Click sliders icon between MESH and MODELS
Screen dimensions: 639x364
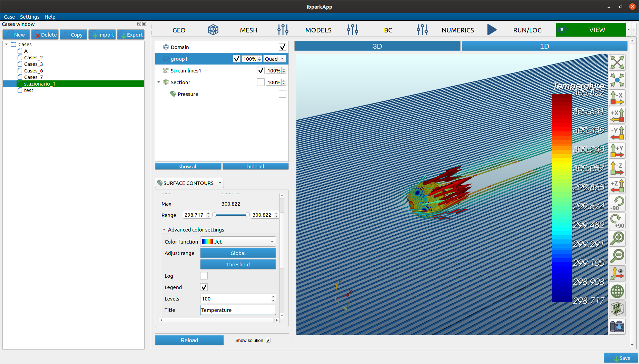tap(283, 30)
